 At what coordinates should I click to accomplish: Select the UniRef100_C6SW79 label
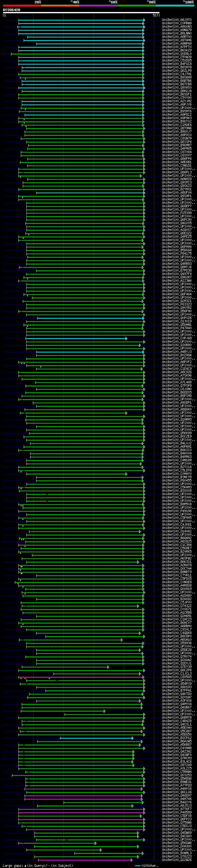pyautogui.click(x=177, y=139)
